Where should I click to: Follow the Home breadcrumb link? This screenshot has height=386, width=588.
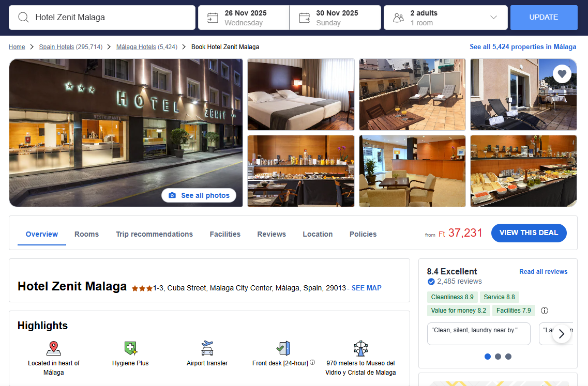click(x=17, y=47)
